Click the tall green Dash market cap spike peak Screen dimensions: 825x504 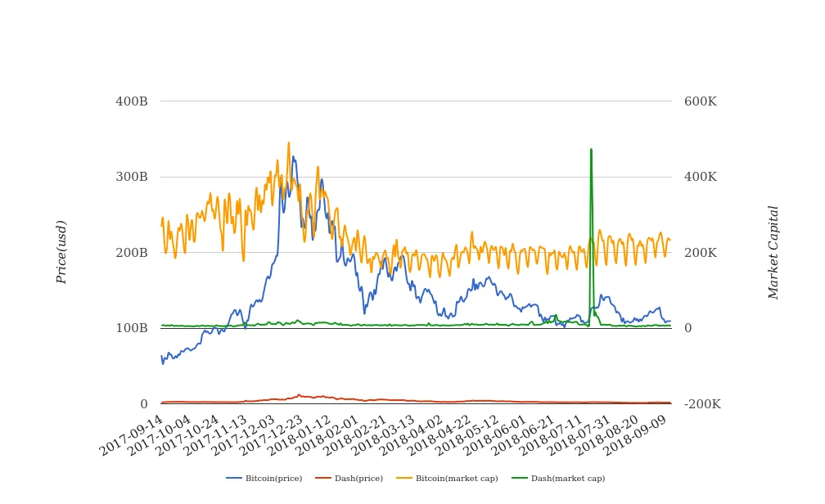click(x=592, y=150)
